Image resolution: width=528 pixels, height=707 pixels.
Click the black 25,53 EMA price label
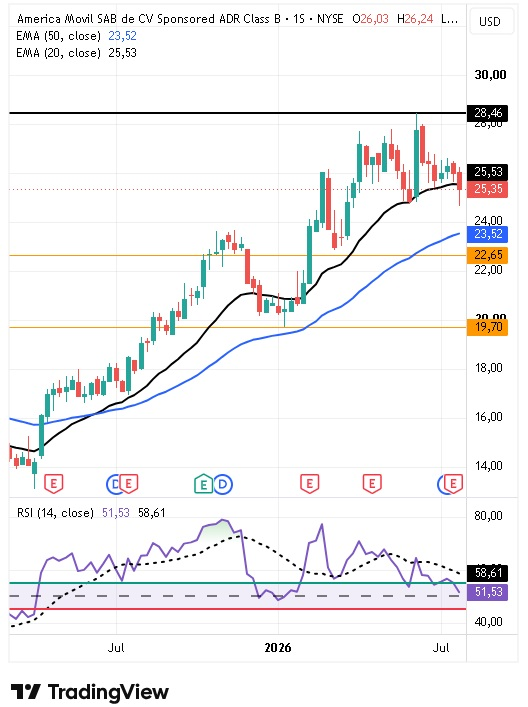(488, 172)
